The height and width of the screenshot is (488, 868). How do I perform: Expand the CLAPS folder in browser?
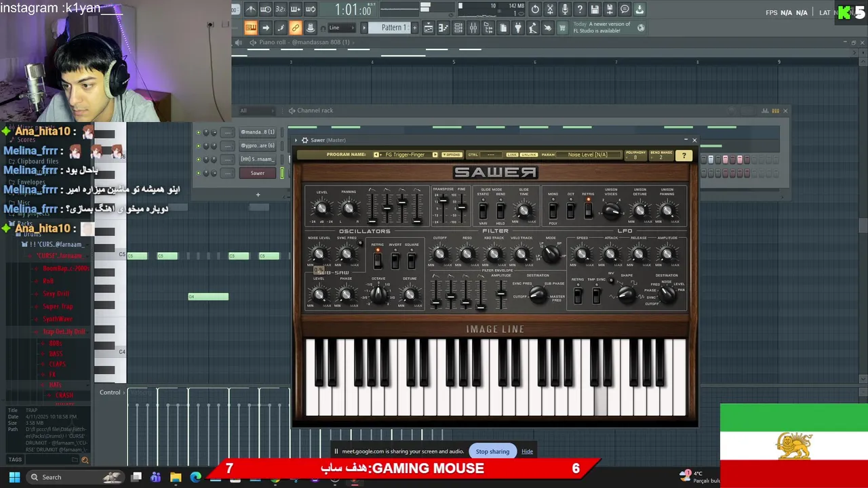(x=57, y=364)
